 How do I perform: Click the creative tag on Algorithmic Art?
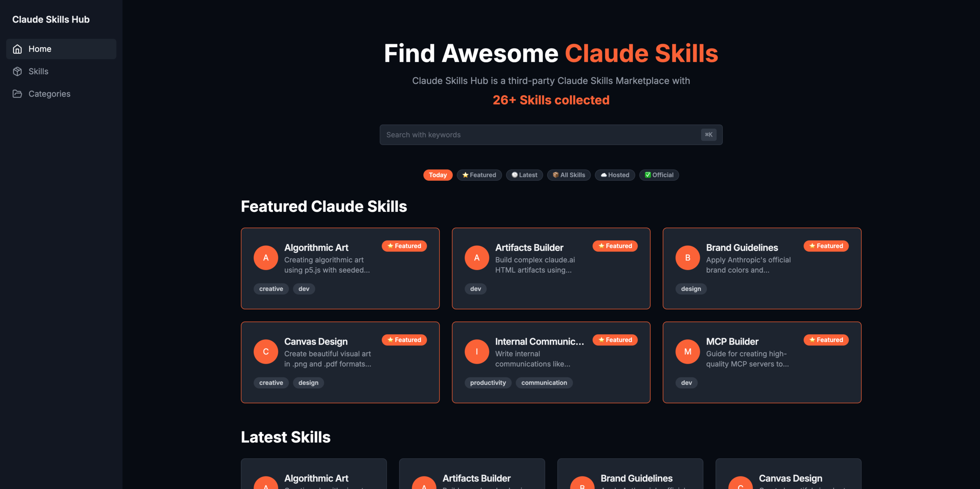(x=271, y=289)
